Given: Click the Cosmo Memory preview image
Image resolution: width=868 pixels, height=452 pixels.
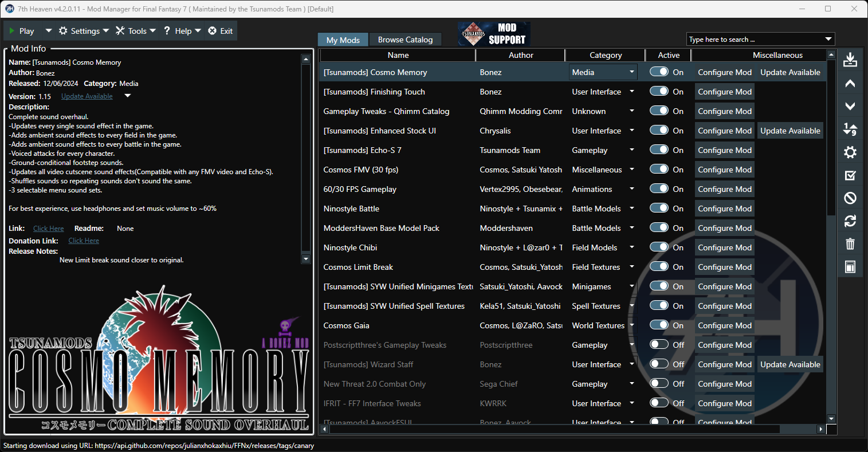Looking at the screenshot, I should click(x=159, y=357).
